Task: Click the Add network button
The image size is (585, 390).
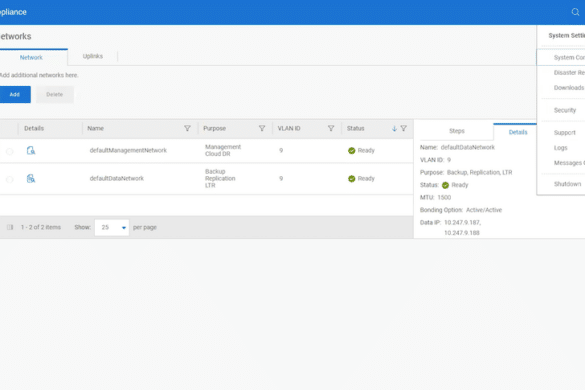Action: tap(15, 94)
